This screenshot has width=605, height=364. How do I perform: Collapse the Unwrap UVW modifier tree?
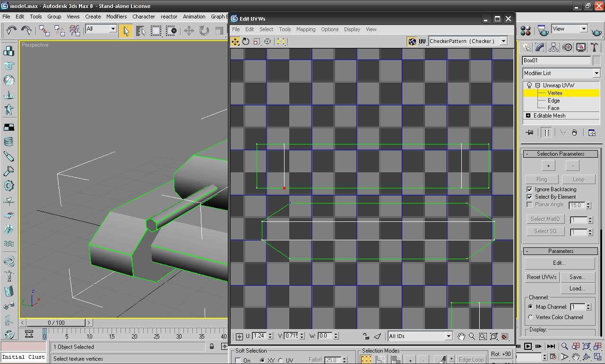click(537, 85)
